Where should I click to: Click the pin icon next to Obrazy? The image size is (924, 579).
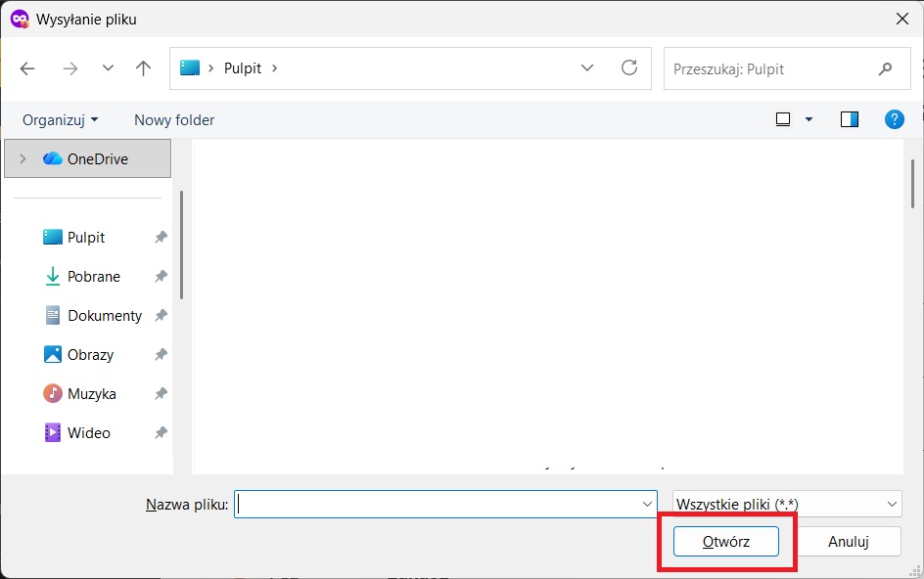click(x=161, y=355)
